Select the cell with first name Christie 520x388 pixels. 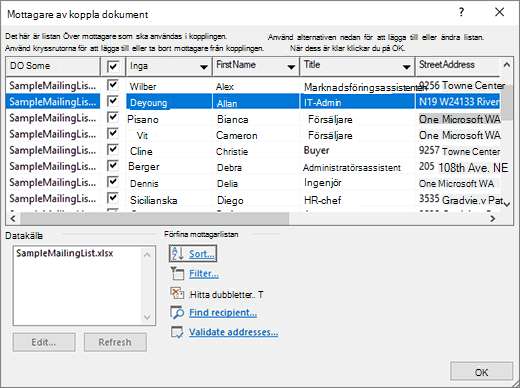coord(256,151)
